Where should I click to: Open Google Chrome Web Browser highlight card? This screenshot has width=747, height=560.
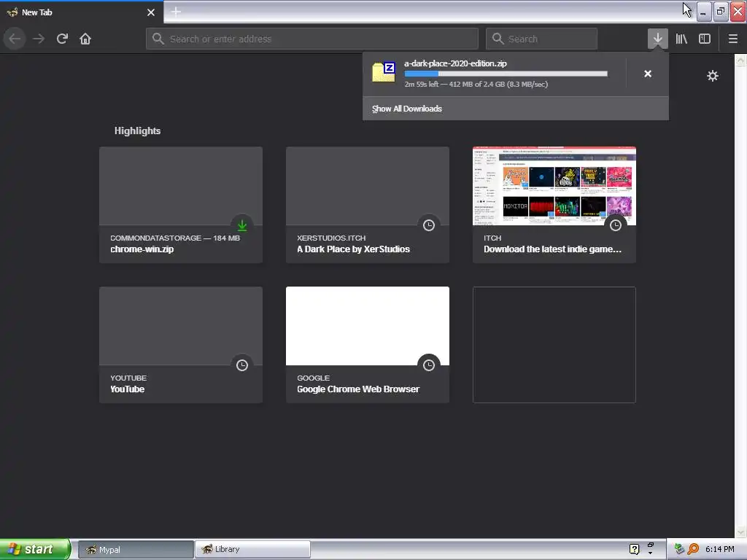point(368,345)
